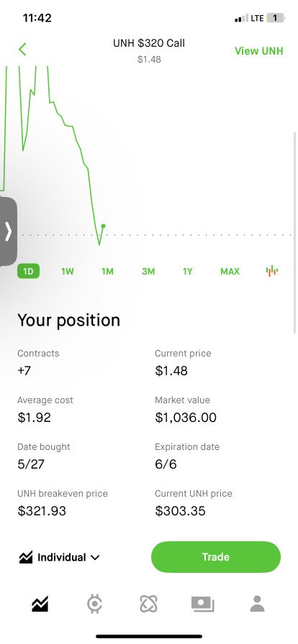Expand the gray side panel handle
This screenshot has width=298, height=644.
pos(8,231)
